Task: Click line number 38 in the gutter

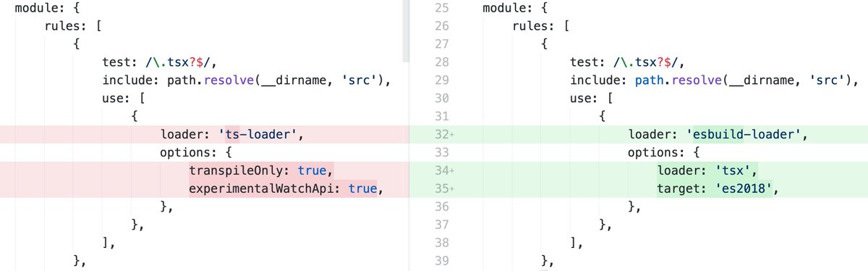Action: (443, 243)
